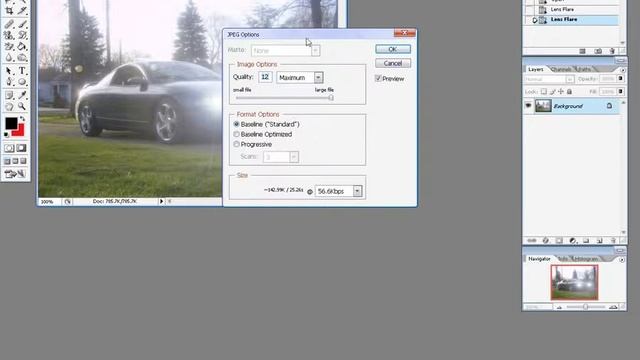Open the Opacity slider arrow
This screenshot has width=640, height=360.
tap(620, 79)
